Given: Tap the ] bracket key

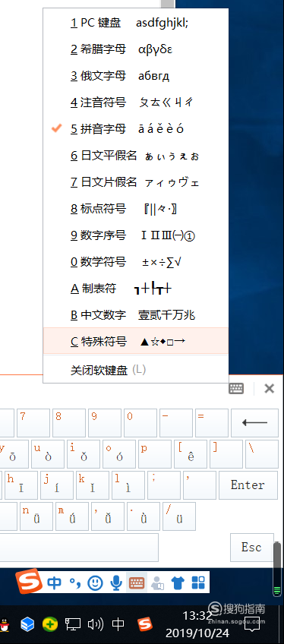Looking at the screenshot, I should tap(226, 454).
